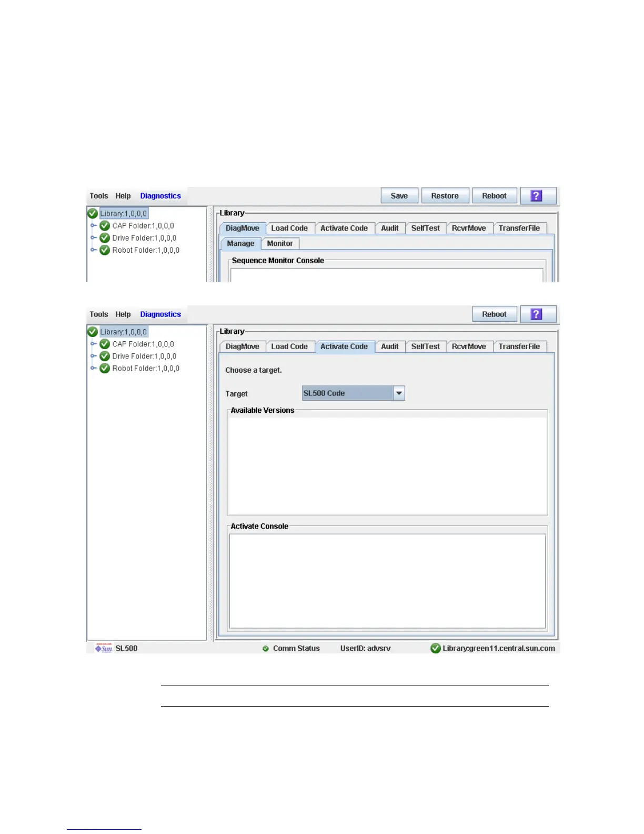
Task: Select Load Code tab in lower window
Action: pyautogui.click(x=289, y=347)
